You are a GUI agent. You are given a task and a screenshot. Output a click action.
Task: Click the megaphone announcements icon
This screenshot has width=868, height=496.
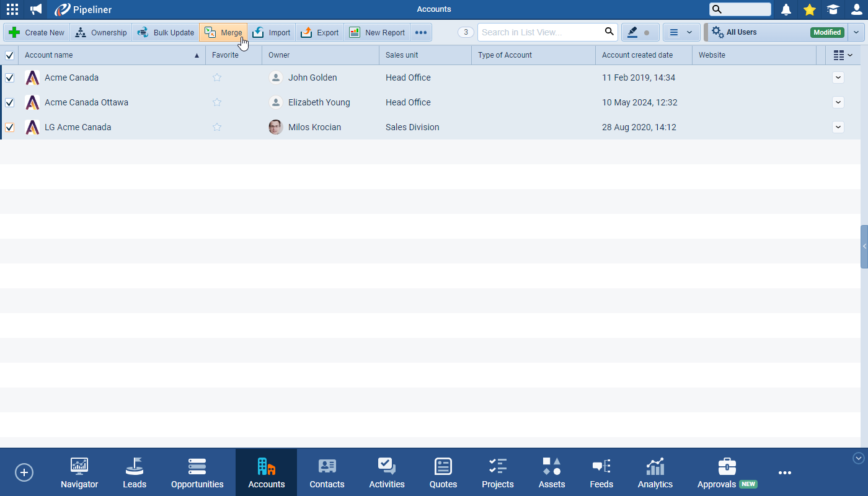(x=37, y=9)
